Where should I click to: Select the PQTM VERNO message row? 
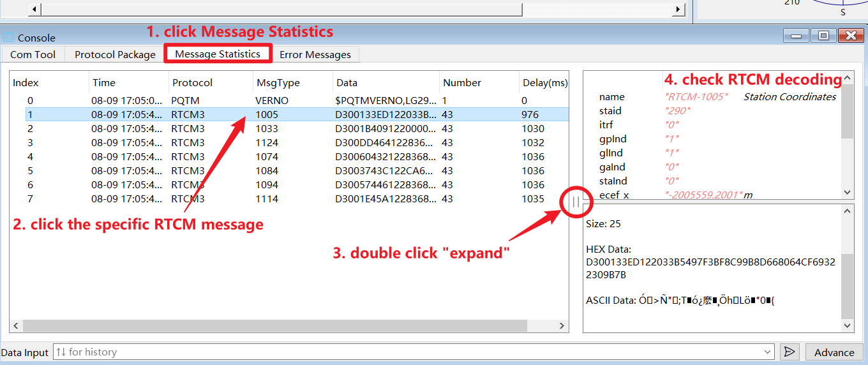[287, 101]
